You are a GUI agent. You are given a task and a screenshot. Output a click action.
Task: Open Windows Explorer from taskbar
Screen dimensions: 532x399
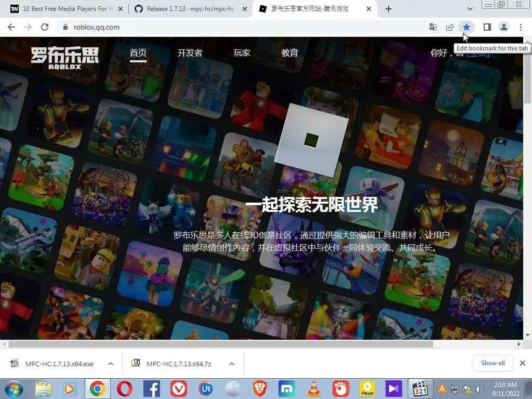pos(44,389)
